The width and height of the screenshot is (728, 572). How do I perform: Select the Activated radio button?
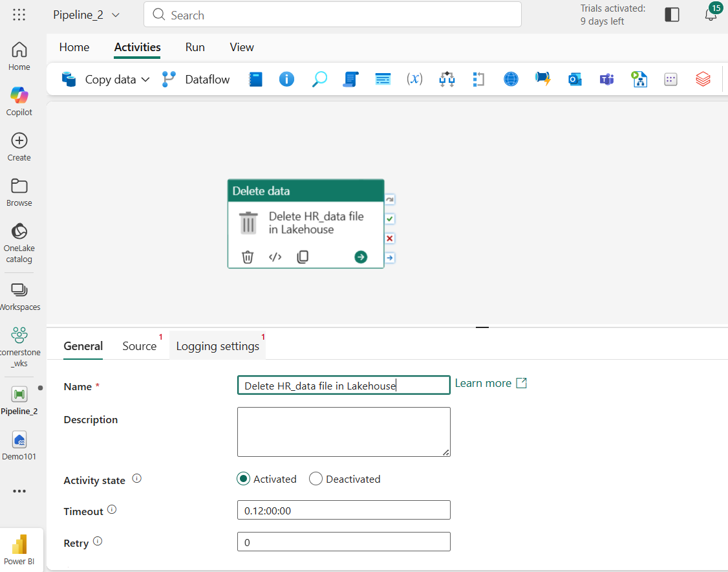click(244, 479)
